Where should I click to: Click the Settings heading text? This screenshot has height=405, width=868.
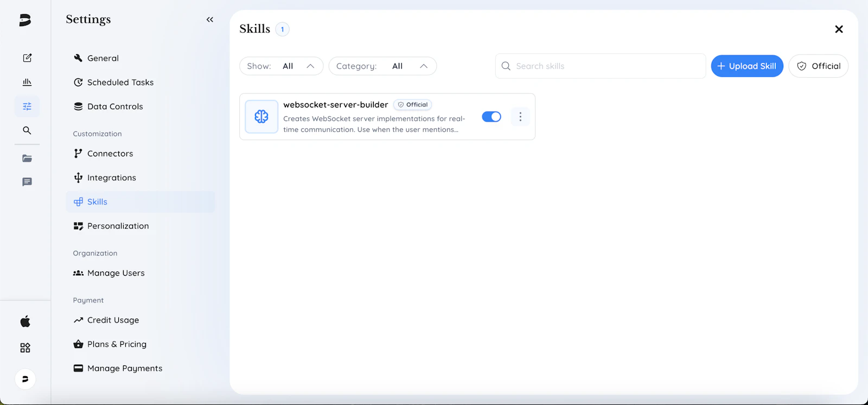coord(88,20)
